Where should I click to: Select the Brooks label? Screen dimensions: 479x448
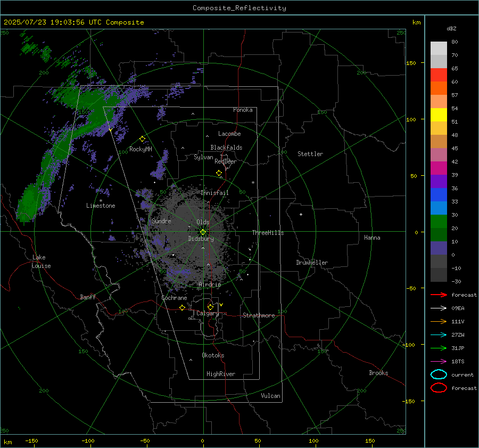click(x=378, y=373)
